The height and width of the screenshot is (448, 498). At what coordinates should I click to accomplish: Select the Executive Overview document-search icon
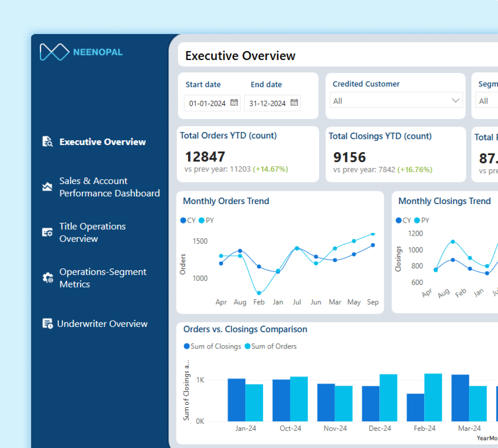(47, 141)
